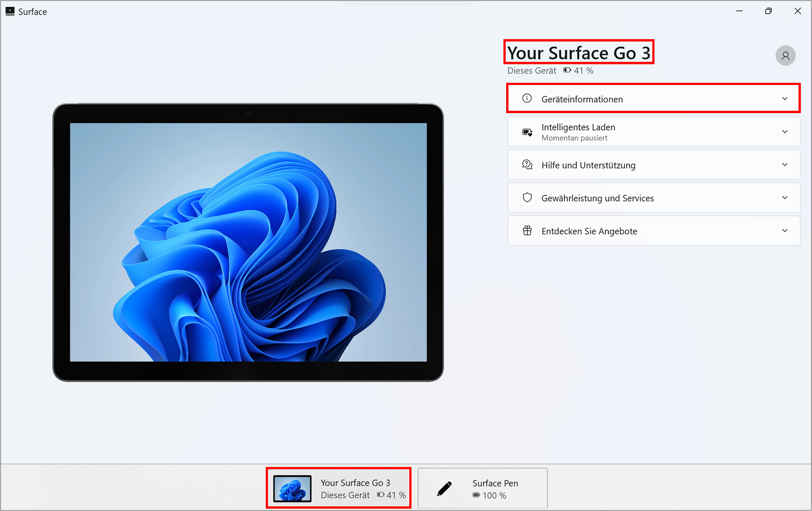Expand Hilfe und Unterstützung chevron

click(784, 165)
